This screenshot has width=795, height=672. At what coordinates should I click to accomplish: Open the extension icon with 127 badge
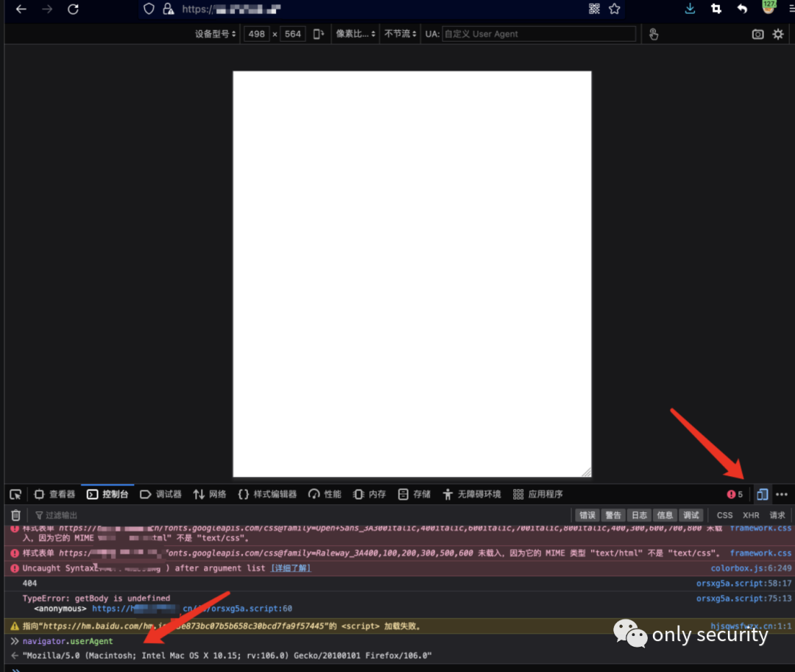[768, 7]
